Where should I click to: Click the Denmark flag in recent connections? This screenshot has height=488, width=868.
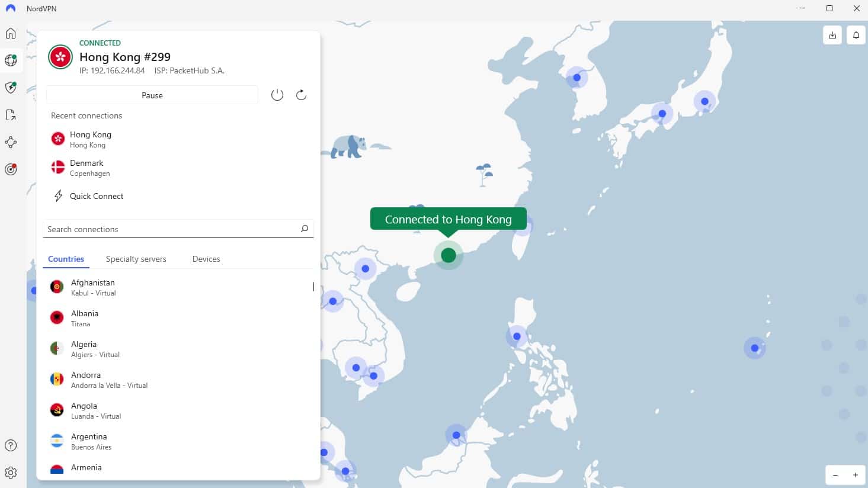pyautogui.click(x=58, y=168)
